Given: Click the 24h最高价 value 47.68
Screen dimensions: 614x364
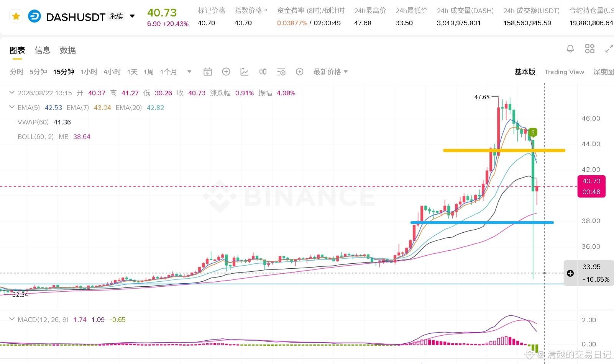Looking at the screenshot, I should [363, 23].
